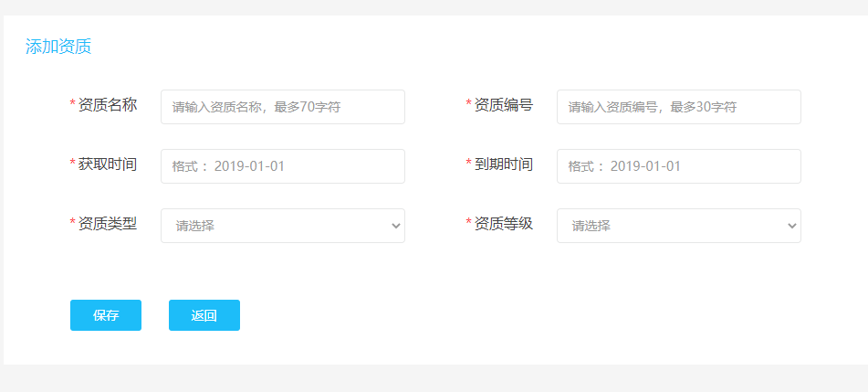
Task: Click the 资质类型 field label
Action: [108, 223]
